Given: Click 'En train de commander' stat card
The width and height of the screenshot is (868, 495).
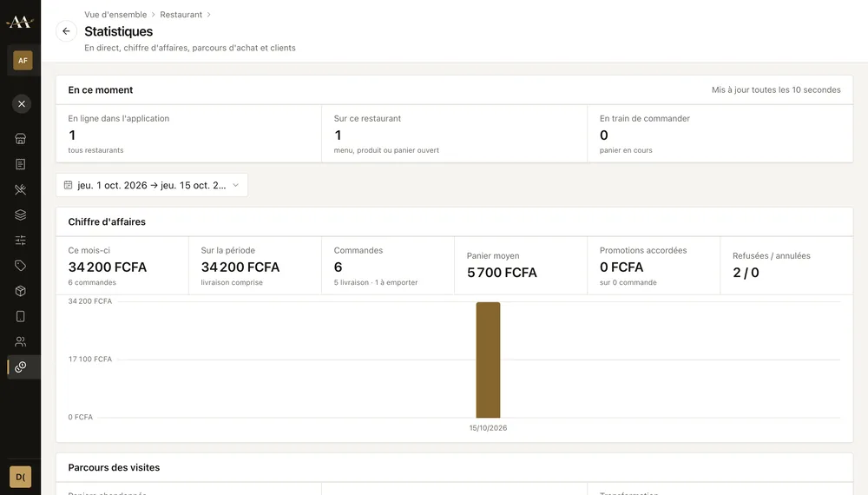Looking at the screenshot, I should tap(720, 134).
